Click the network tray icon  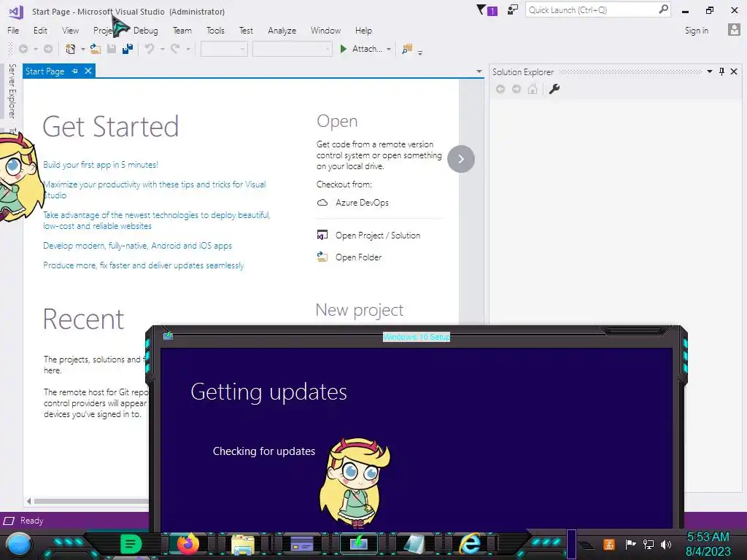pos(649,544)
